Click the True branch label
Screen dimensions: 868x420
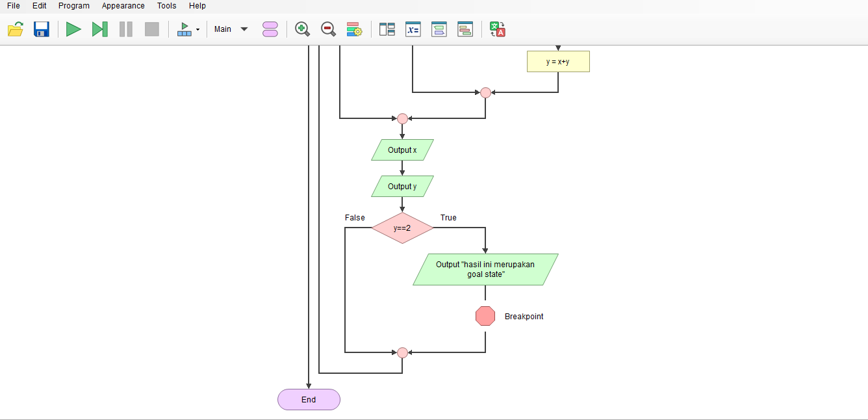448,218
